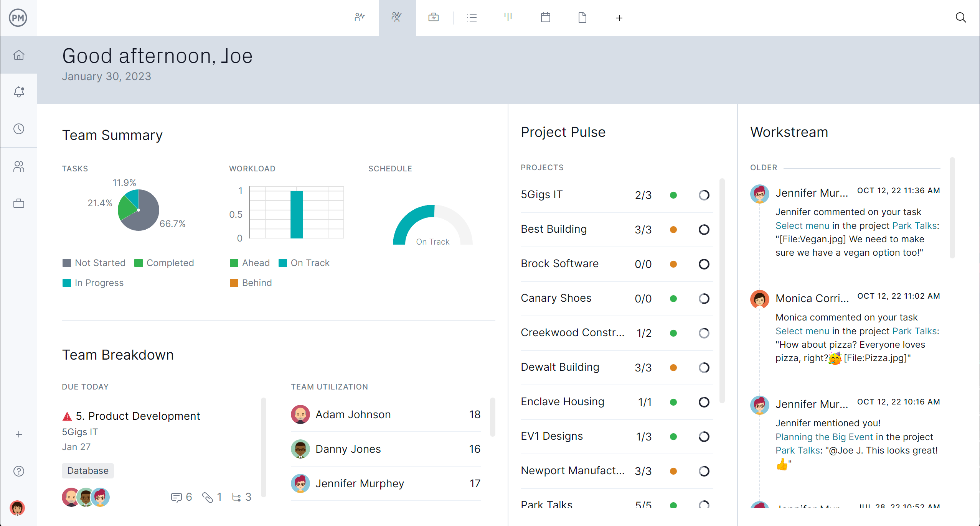The height and width of the screenshot is (526, 980).
Task: Click the Team Members icon in sidebar
Action: tap(18, 165)
